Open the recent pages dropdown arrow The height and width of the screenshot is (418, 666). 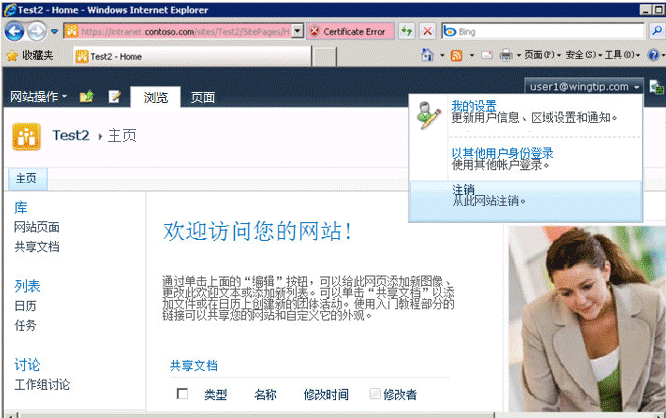54,31
